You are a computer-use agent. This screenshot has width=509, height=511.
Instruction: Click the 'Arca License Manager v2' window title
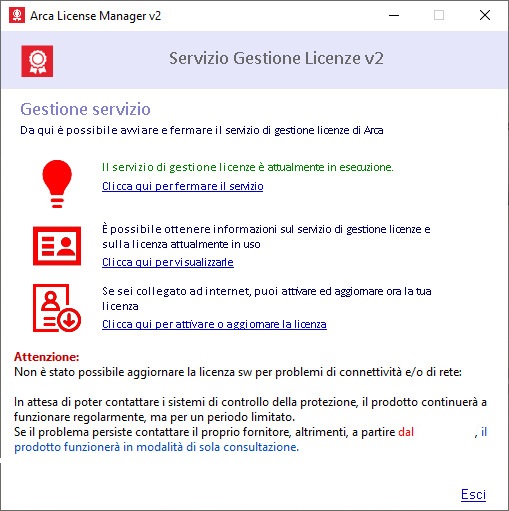click(95, 16)
